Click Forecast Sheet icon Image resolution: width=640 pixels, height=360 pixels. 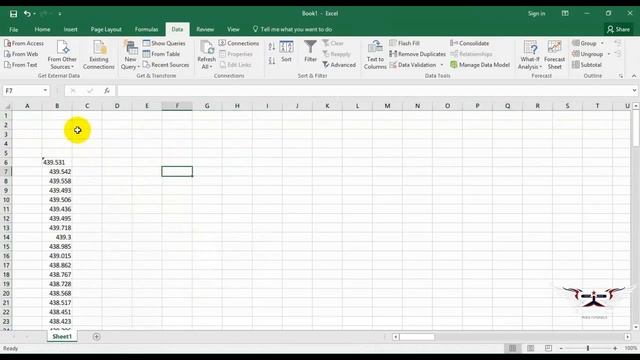554,55
